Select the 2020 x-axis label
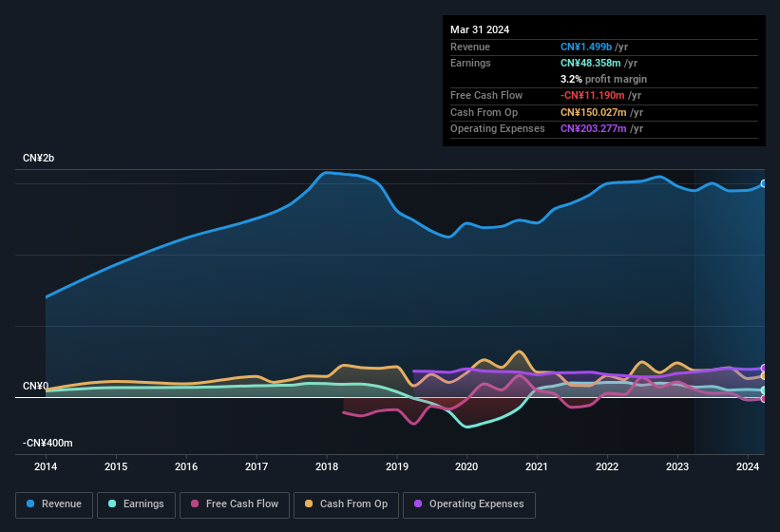 click(466, 466)
